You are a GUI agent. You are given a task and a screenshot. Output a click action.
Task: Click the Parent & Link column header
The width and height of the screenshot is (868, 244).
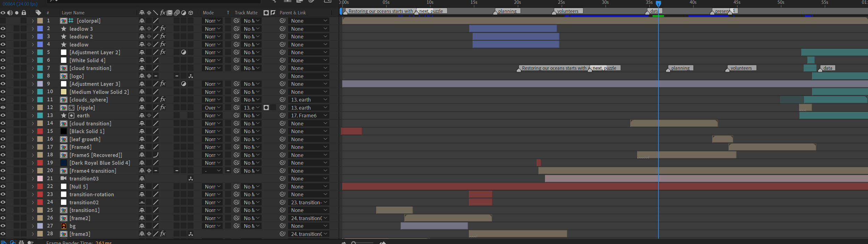click(x=293, y=13)
